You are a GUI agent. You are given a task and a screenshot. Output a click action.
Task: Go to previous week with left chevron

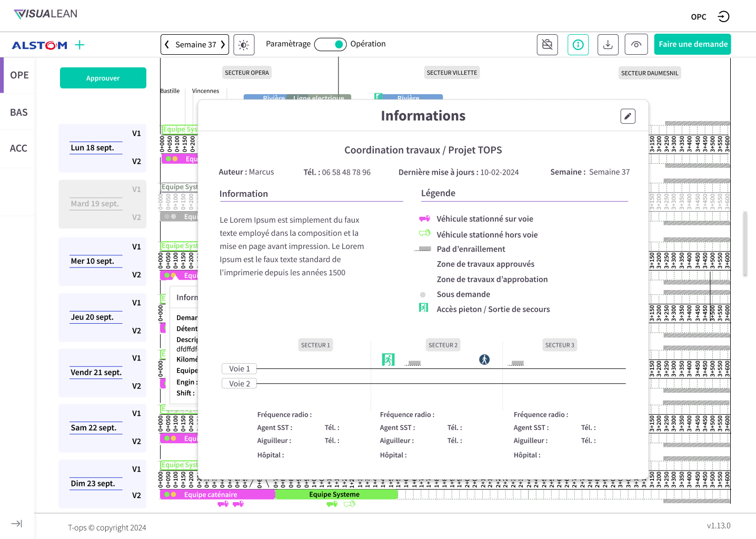[167, 45]
